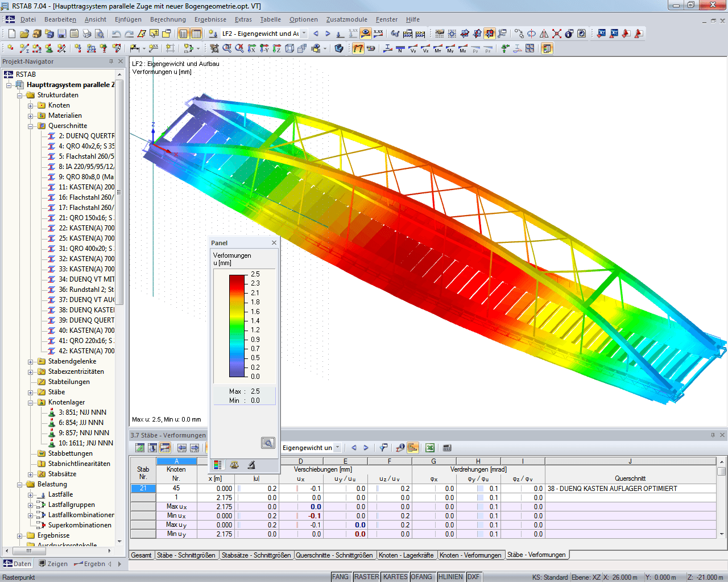Open the table load case dropdown

(337, 448)
